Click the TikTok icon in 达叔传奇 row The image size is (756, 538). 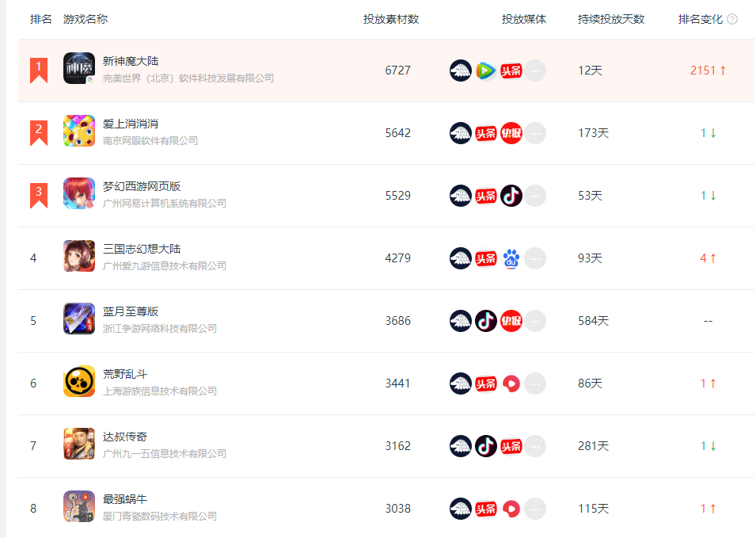click(x=485, y=446)
